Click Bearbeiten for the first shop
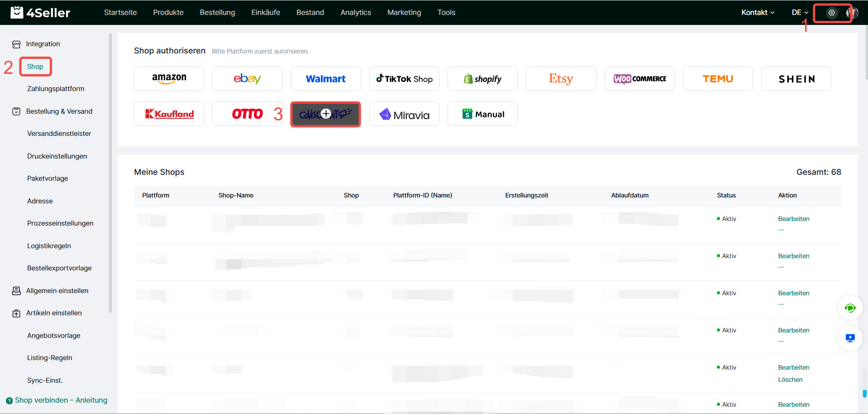Image resolution: width=868 pixels, height=414 pixels. pyautogui.click(x=793, y=219)
